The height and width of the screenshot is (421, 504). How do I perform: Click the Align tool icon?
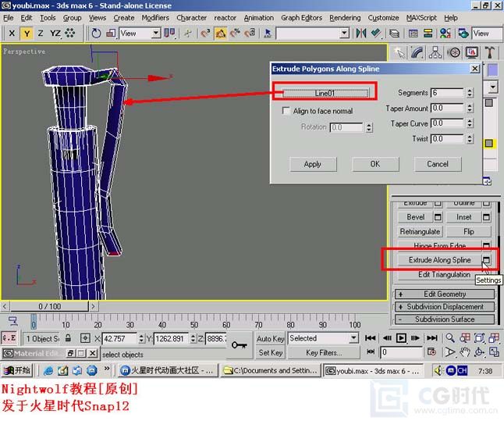click(x=376, y=33)
